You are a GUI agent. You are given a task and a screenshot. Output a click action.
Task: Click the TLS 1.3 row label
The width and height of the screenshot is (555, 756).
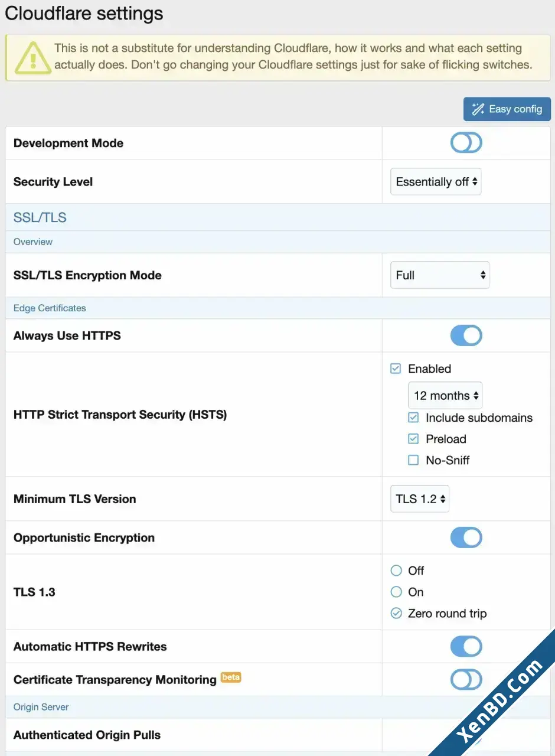click(x=34, y=592)
